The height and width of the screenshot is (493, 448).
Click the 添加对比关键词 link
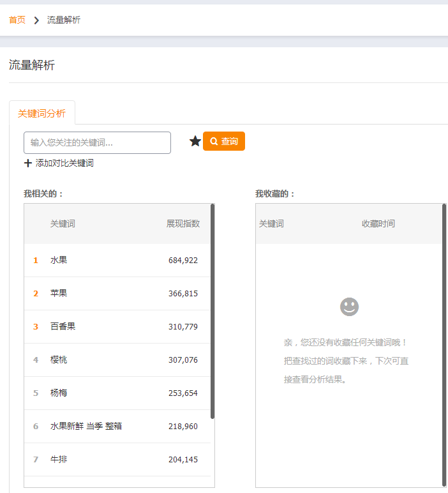(x=64, y=163)
